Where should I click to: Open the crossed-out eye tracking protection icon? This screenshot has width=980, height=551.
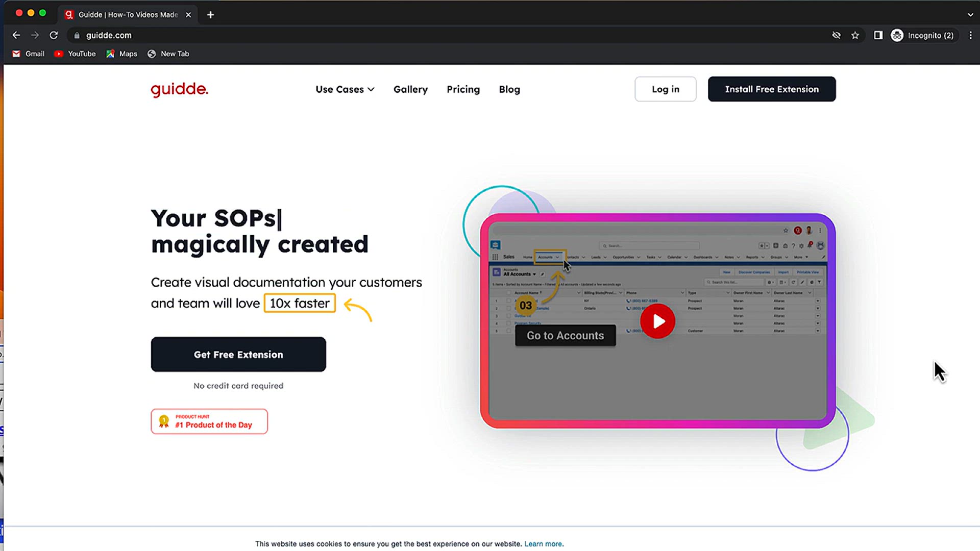click(836, 35)
